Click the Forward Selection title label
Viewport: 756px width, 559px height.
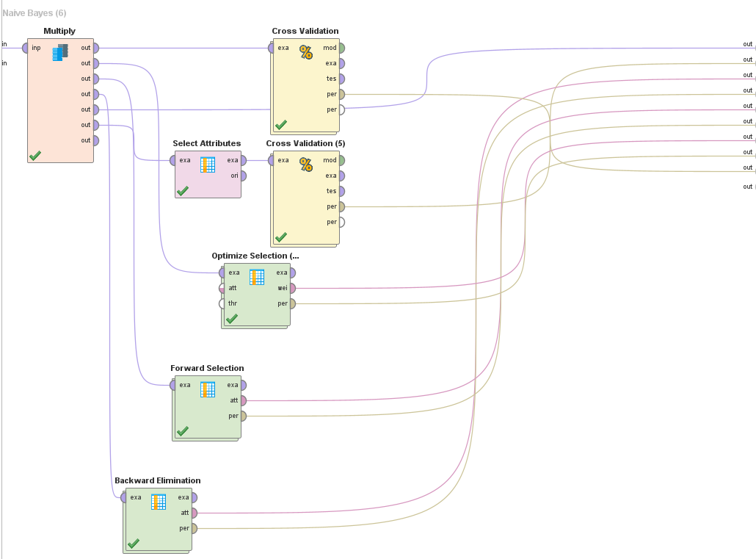click(207, 368)
